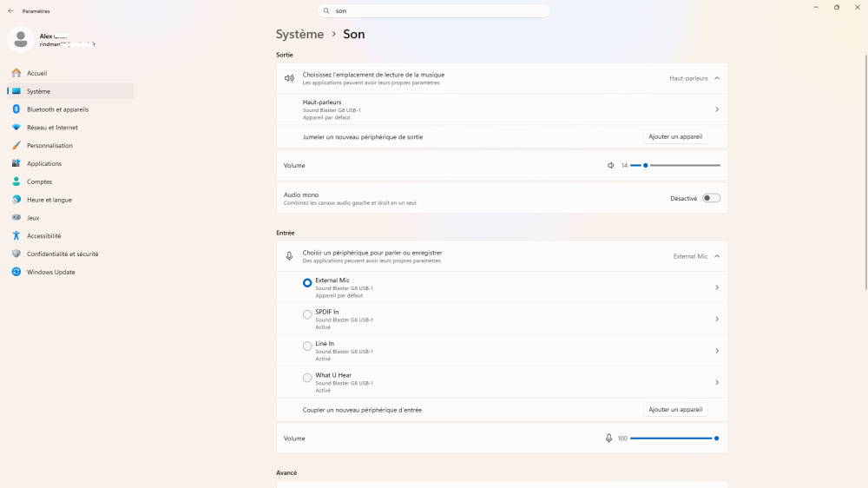Click the Bluetooth icon in the sidebar
This screenshot has width=868, height=488.
[16, 109]
